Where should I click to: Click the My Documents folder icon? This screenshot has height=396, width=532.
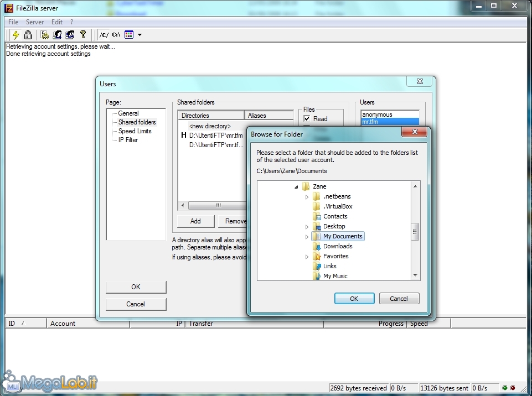317,236
